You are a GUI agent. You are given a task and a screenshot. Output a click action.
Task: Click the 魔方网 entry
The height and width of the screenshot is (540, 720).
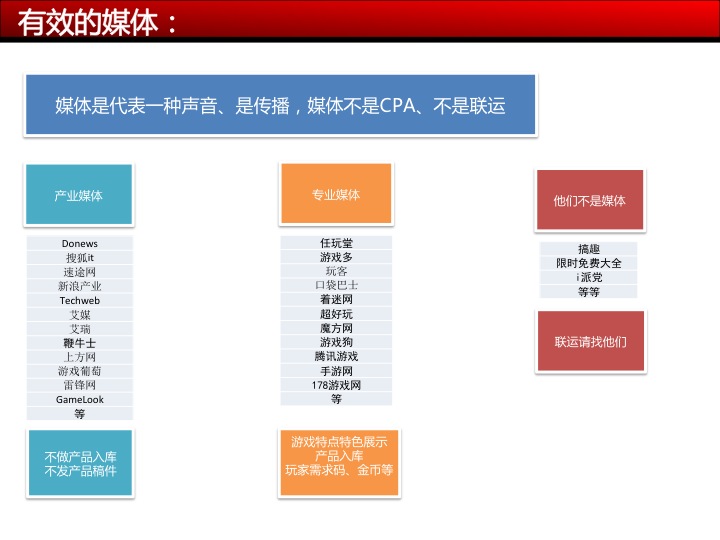click(336, 328)
